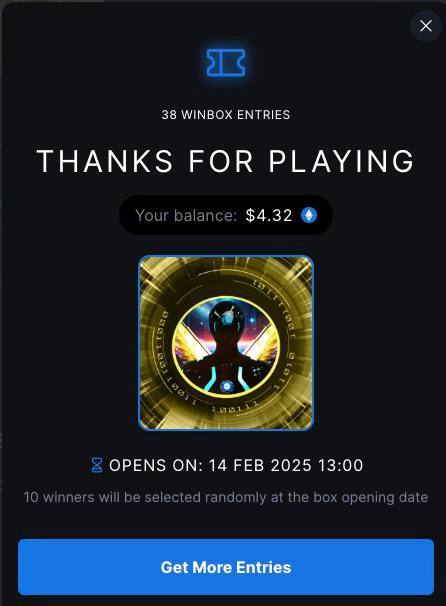The height and width of the screenshot is (606, 446).
Task: Click the 10 winners selection note
Action: point(226,497)
